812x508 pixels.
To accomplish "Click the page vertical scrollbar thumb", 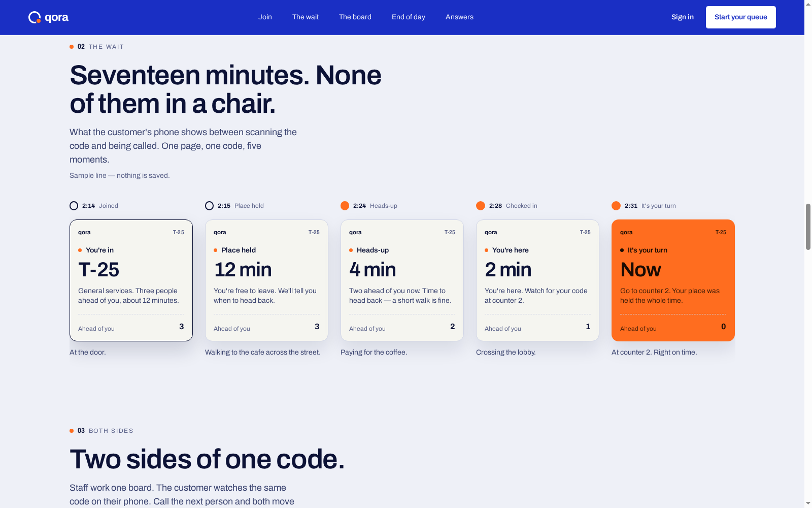I will 808,227.
